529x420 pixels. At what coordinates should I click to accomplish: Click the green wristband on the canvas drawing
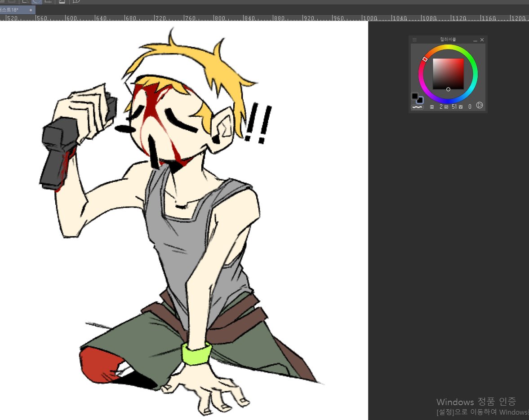pos(197,354)
